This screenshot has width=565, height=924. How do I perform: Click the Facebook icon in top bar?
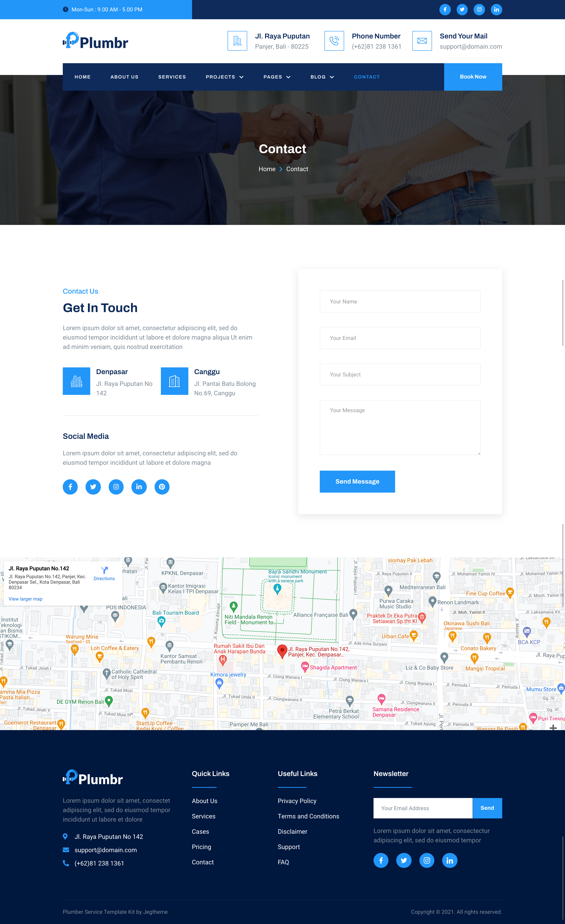point(445,10)
